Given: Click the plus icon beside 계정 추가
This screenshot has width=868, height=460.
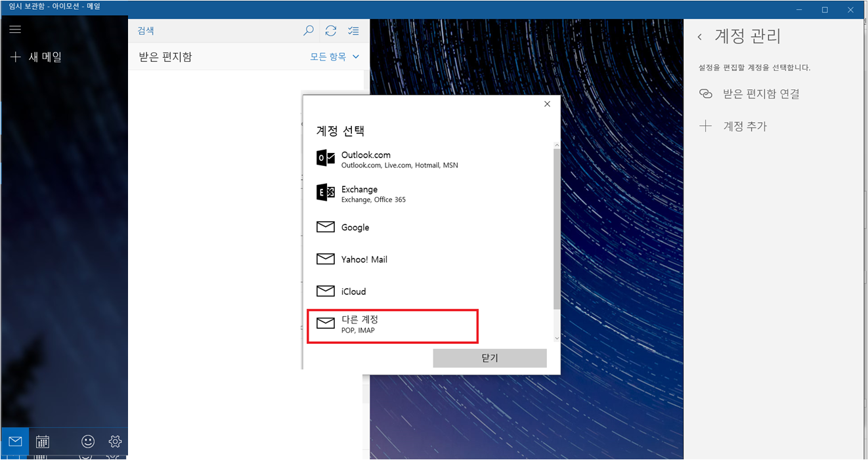Looking at the screenshot, I should pyautogui.click(x=706, y=126).
